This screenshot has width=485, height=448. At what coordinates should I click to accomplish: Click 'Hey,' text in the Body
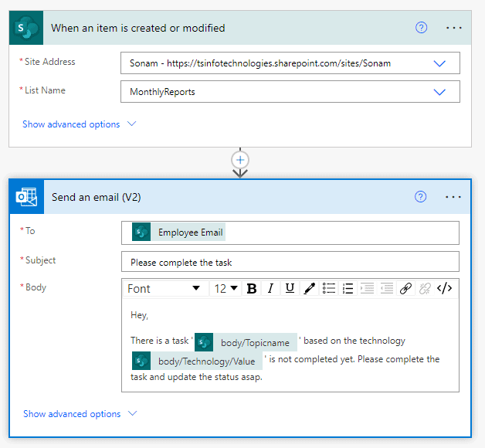tap(139, 315)
